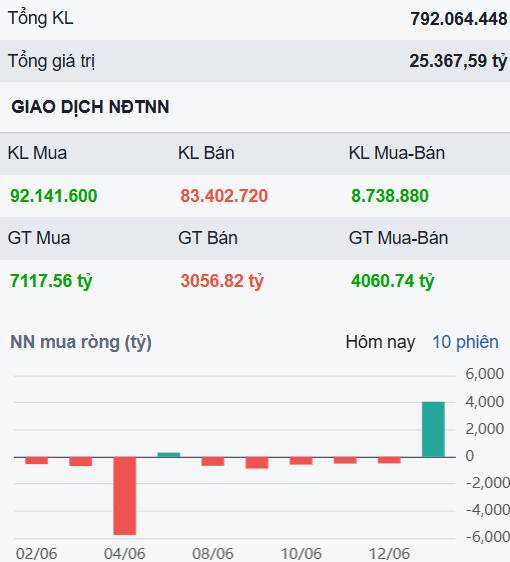This screenshot has height=562, width=510.
Task: Select sell value 3056.82 tỷ
Action: (222, 281)
